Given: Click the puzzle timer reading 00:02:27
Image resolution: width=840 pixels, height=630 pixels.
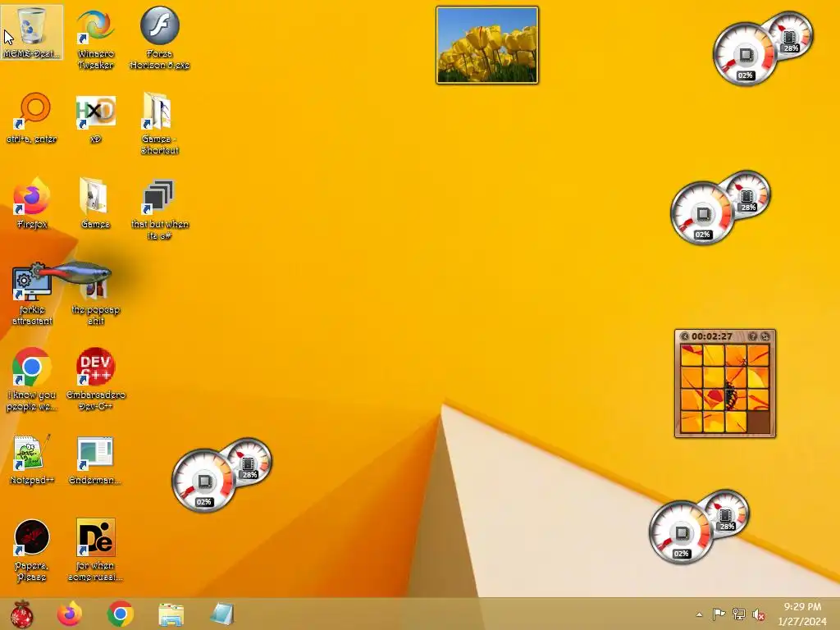Looking at the screenshot, I should coord(711,336).
